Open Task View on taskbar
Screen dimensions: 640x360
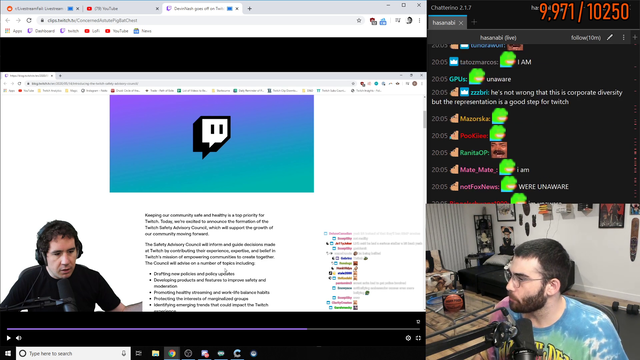(139, 353)
